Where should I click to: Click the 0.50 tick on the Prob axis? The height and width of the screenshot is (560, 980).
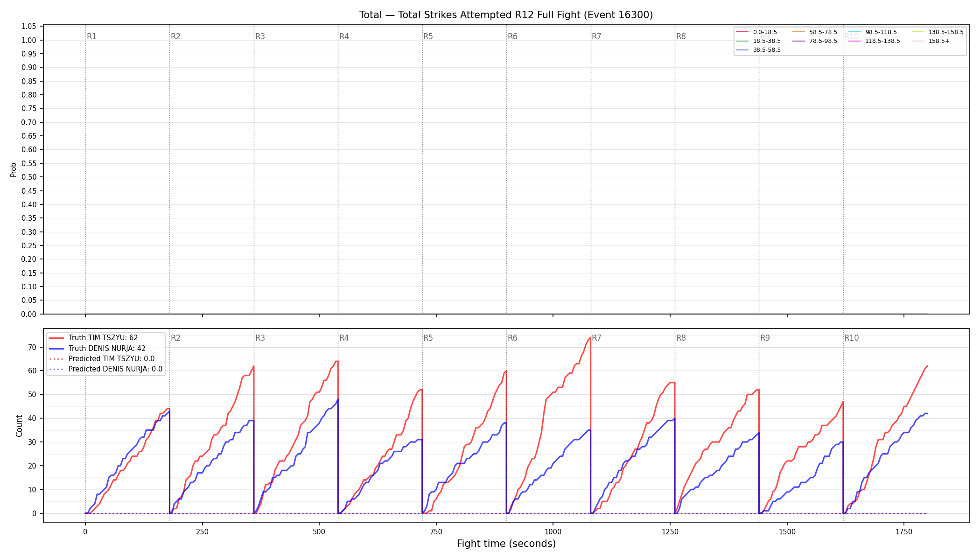click(29, 177)
